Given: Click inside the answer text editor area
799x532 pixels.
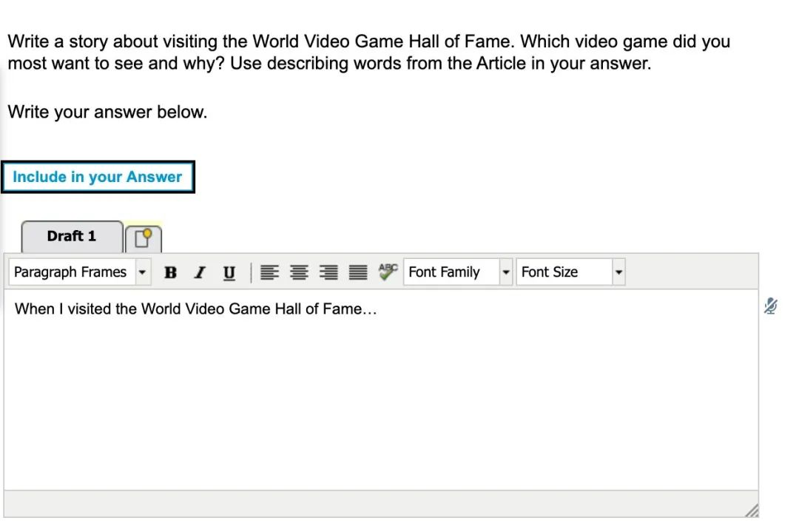Looking at the screenshot, I should (x=381, y=390).
